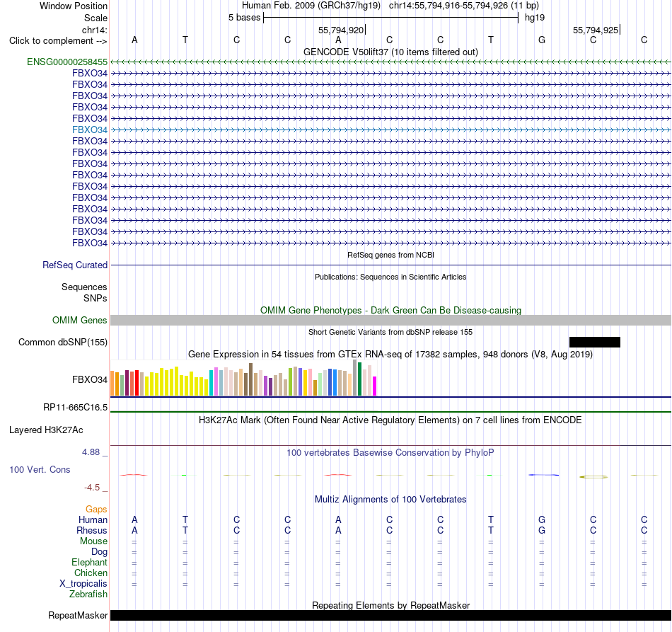Click the 'Zebrafish' species label

(88, 594)
